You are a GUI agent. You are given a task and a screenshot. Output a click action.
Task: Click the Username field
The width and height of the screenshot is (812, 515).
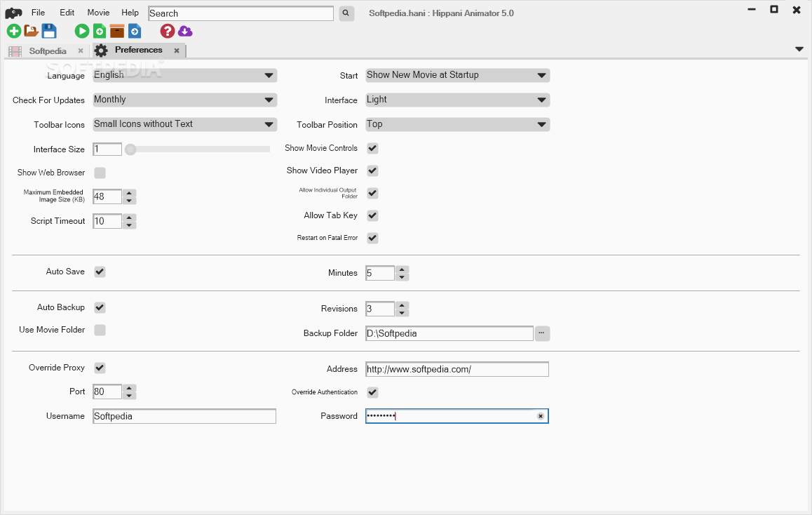tap(184, 416)
